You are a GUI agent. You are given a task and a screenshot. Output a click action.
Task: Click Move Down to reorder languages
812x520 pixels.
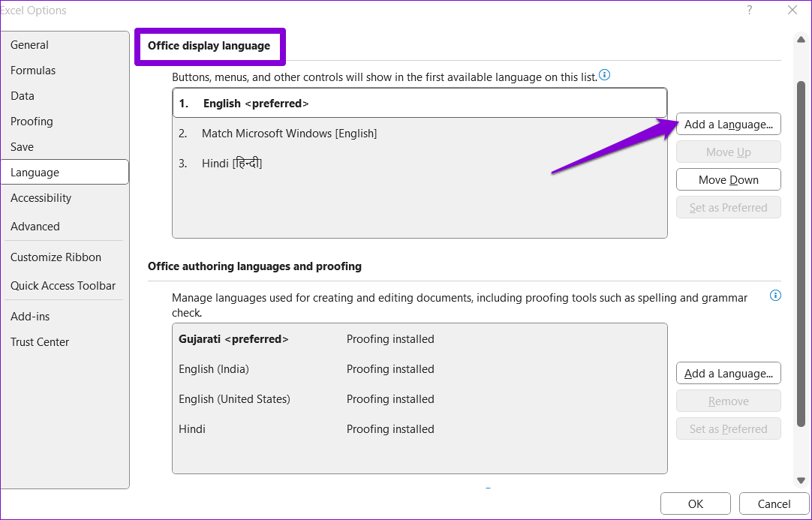pyautogui.click(x=728, y=179)
